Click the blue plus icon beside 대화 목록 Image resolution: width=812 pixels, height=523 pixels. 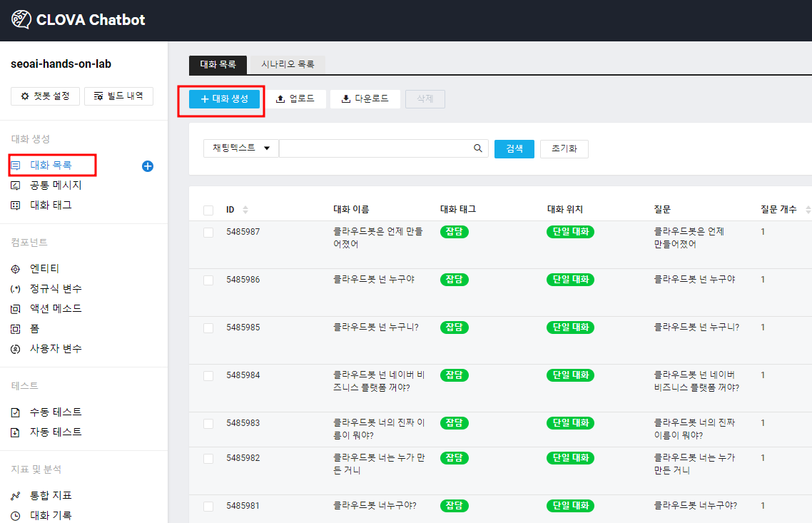[x=147, y=166]
